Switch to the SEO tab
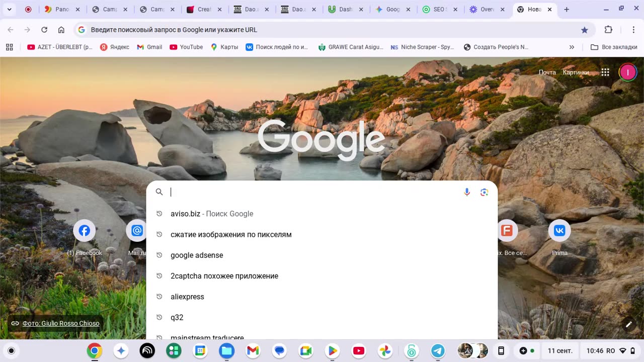 (x=440, y=9)
